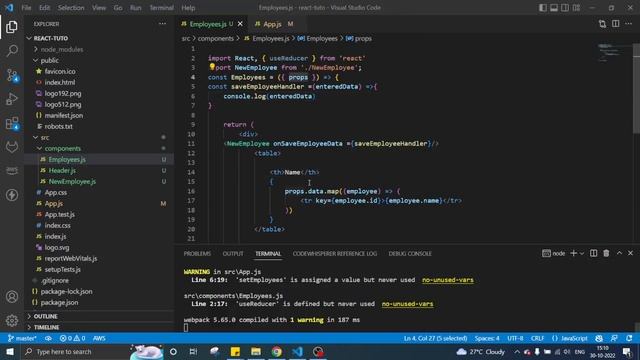The height and width of the screenshot is (360, 640).
Task: Kill the terminal with the trash icon
Action: (x=606, y=253)
